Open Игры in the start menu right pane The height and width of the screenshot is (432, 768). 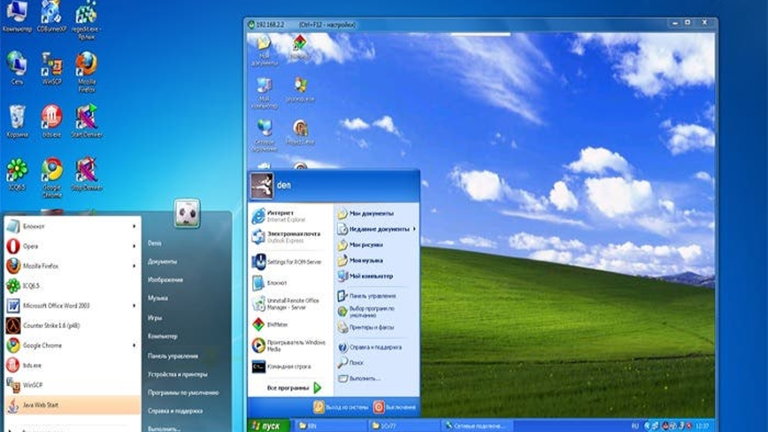point(155,317)
